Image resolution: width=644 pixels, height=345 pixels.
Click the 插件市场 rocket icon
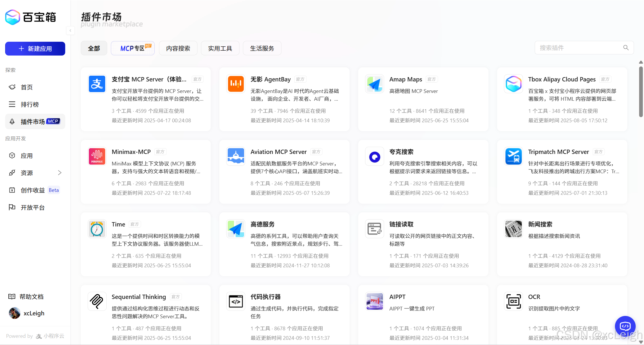[x=12, y=121]
